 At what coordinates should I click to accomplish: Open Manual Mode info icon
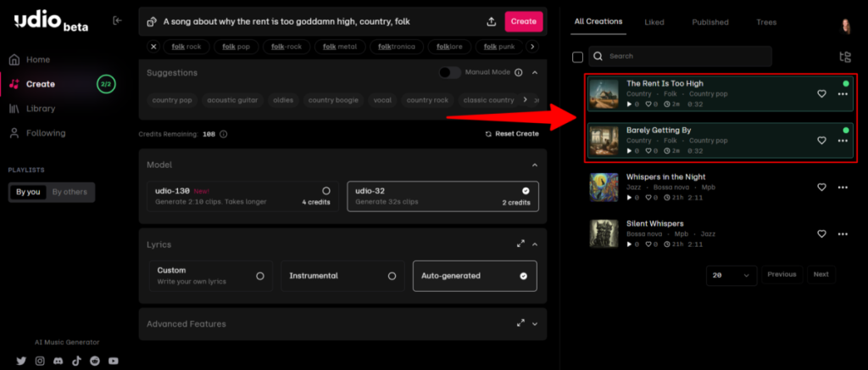pyautogui.click(x=518, y=73)
